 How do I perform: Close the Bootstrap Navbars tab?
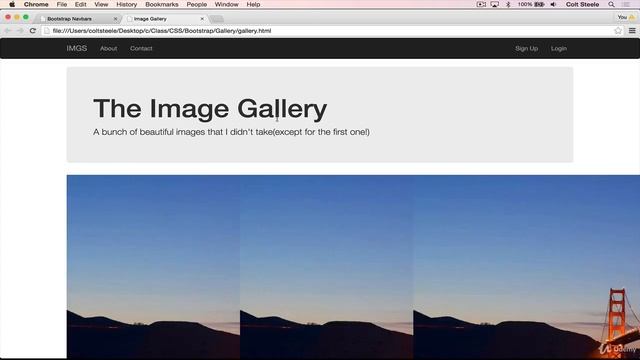click(x=115, y=19)
